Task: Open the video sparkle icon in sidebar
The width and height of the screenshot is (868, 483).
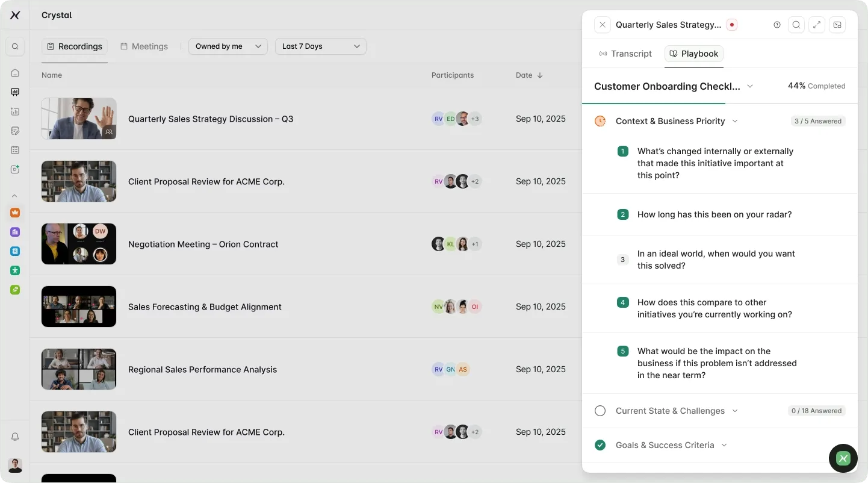Action: click(x=15, y=169)
